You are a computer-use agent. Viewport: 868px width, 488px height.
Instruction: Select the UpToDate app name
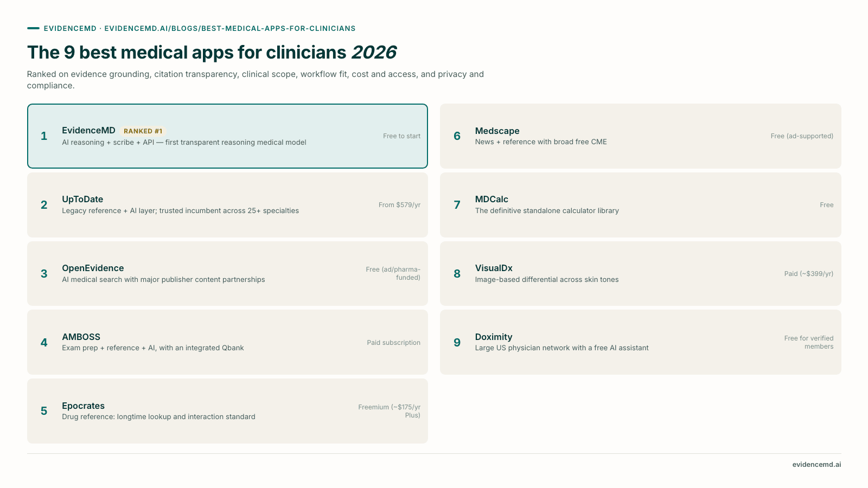82,199
